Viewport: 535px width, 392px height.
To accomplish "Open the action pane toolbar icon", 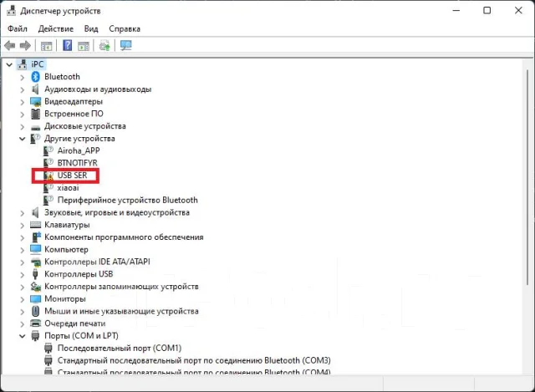I will coord(84,45).
